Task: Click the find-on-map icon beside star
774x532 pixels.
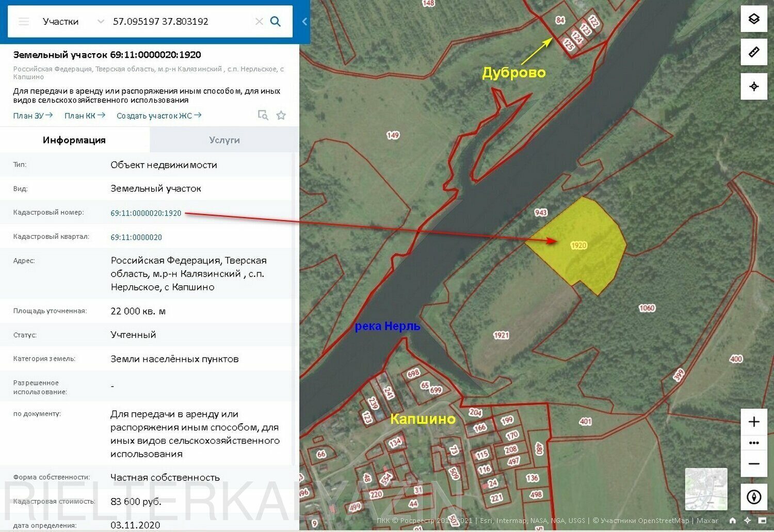Action: point(263,115)
